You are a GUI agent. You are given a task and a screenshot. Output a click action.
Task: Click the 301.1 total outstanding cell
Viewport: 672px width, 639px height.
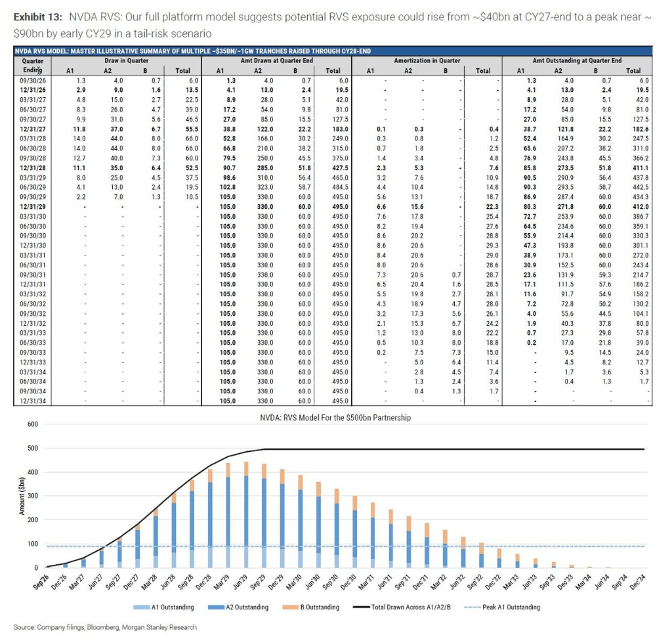pyautogui.click(x=640, y=246)
